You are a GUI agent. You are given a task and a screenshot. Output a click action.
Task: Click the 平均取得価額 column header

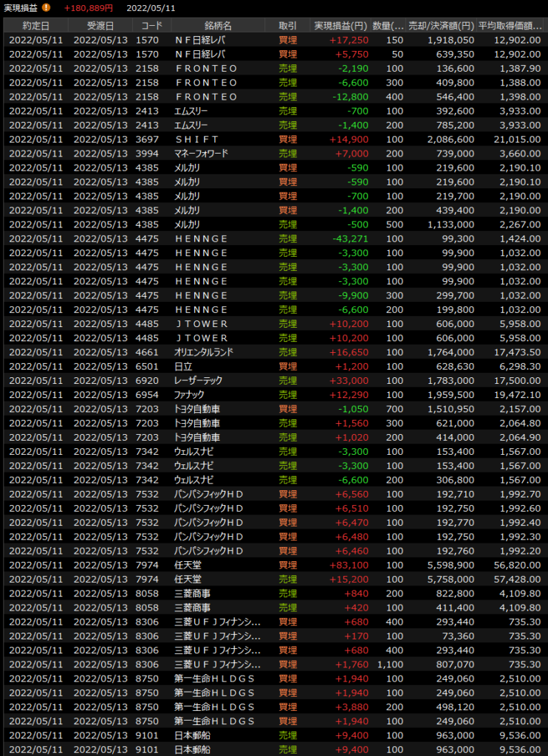(511, 25)
